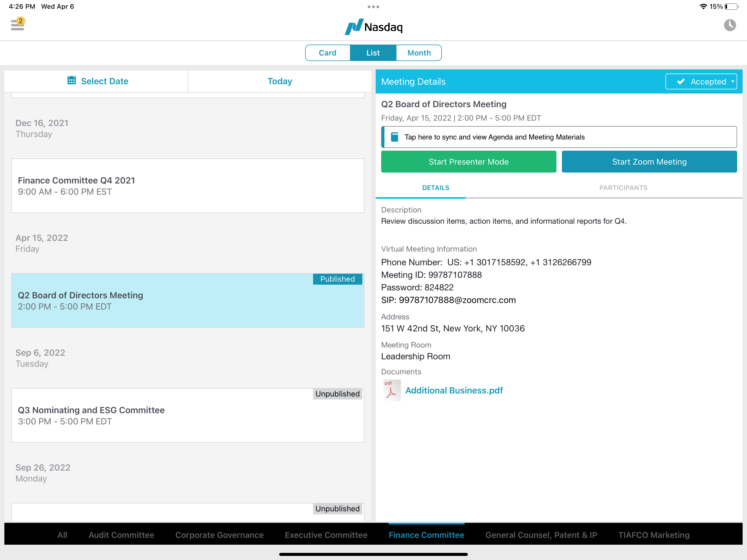Select the List view option

(x=373, y=53)
